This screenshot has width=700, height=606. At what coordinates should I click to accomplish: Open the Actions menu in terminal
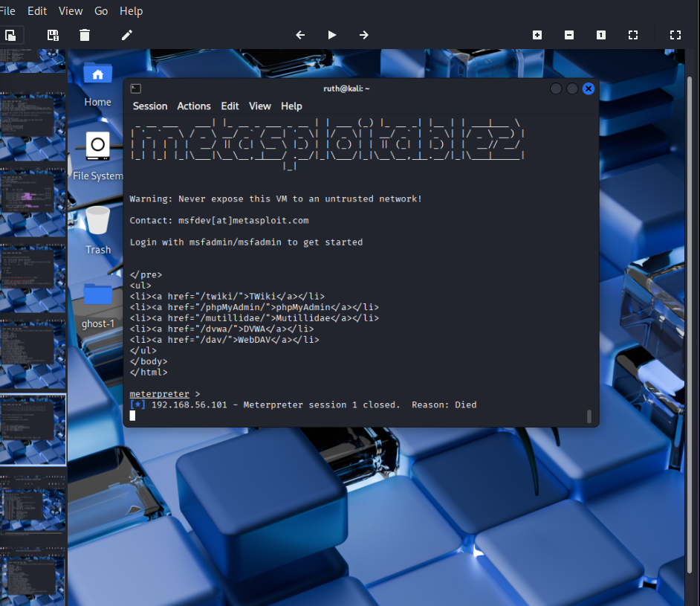pyautogui.click(x=194, y=106)
